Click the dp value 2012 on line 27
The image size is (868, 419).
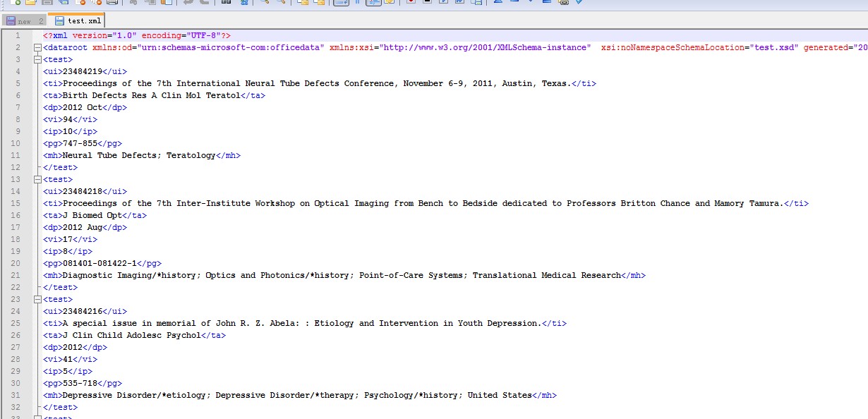point(73,347)
